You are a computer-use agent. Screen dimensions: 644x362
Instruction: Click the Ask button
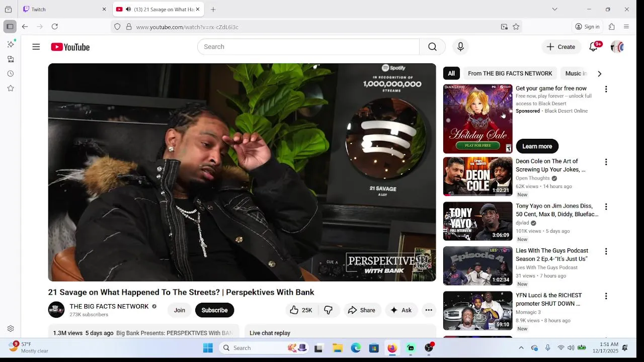(x=401, y=310)
